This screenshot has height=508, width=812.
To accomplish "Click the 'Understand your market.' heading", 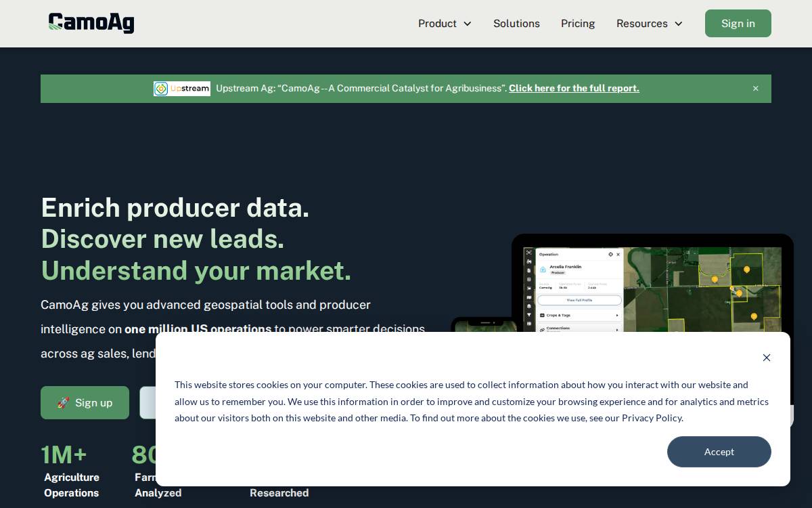I will pos(196,270).
